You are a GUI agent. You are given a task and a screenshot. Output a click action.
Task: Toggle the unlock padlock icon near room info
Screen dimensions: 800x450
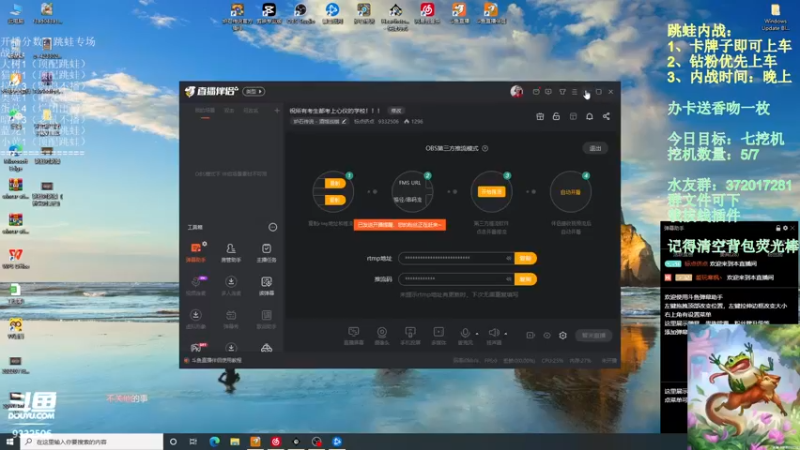(x=556, y=116)
